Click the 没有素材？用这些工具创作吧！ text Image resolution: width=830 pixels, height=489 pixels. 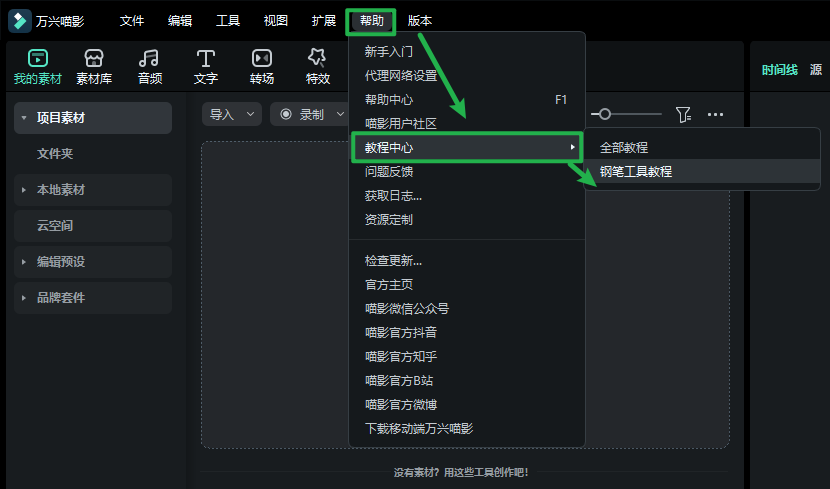point(461,472)
